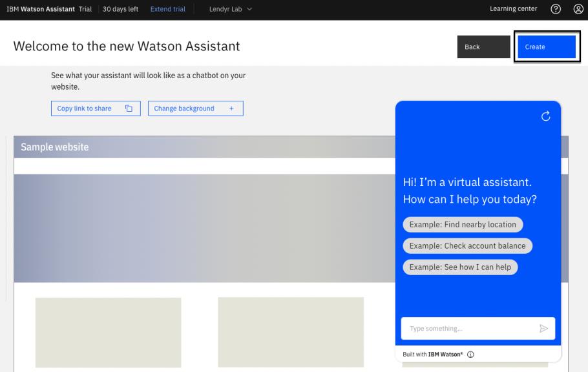Click Extend trial link
Viewport: 588px width, 372px height.
[167, 9]
